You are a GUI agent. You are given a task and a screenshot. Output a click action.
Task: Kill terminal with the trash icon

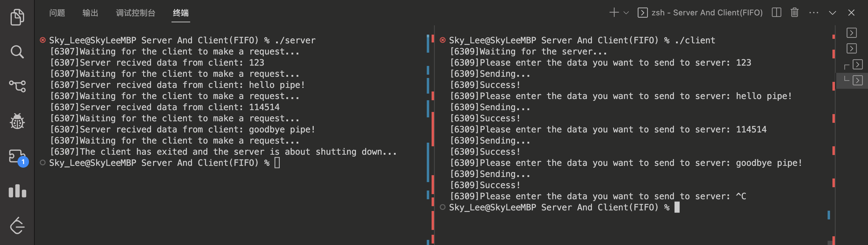pyautogui.click(x=794, y=13)
